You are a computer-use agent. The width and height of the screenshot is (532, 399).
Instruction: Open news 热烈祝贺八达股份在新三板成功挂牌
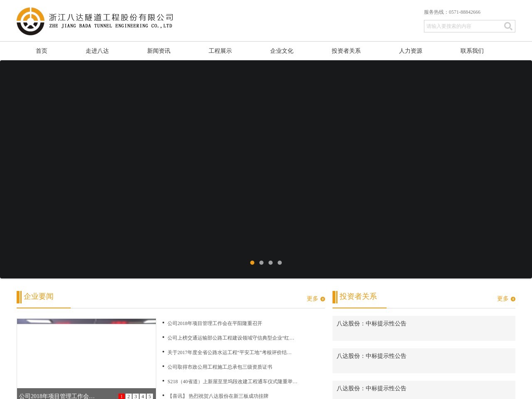[x=218, y=396]
